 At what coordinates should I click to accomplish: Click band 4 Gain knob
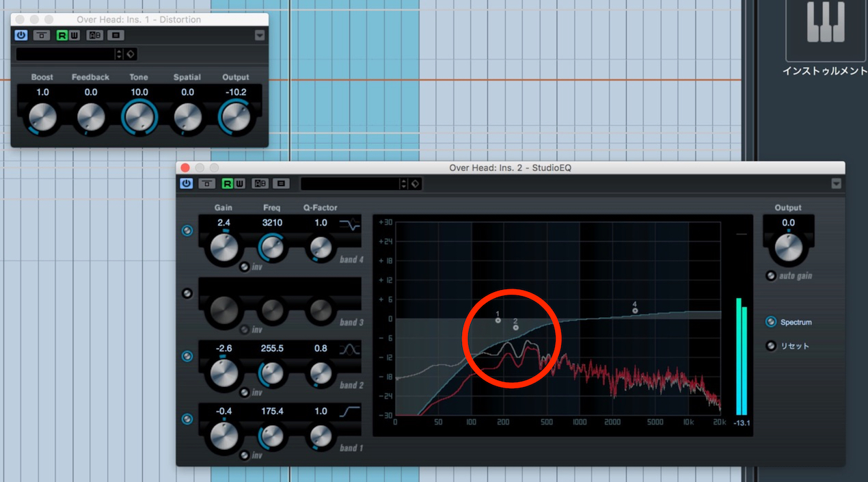(224, 248)
